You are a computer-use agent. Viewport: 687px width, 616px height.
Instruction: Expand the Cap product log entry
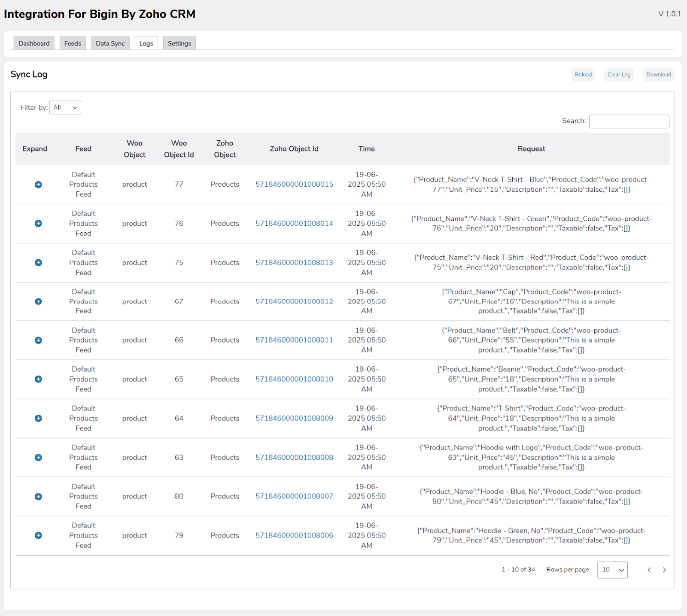[x=38, y=301]
